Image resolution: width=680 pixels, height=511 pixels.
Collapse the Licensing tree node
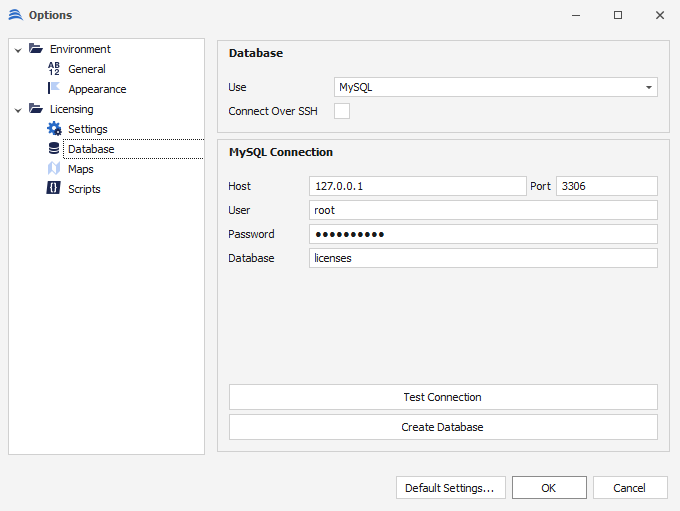tap(18, 109)
